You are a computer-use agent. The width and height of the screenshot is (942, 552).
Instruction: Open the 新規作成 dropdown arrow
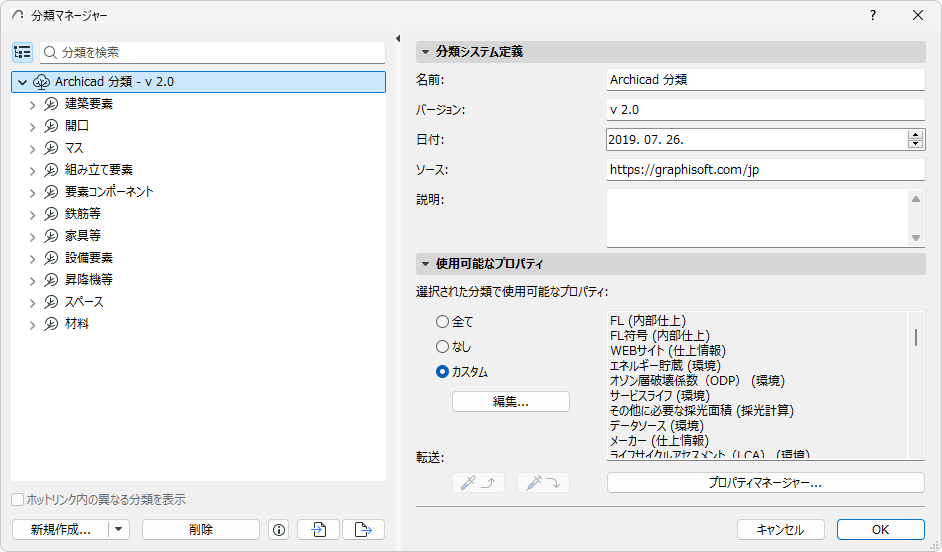click(119, 530)
